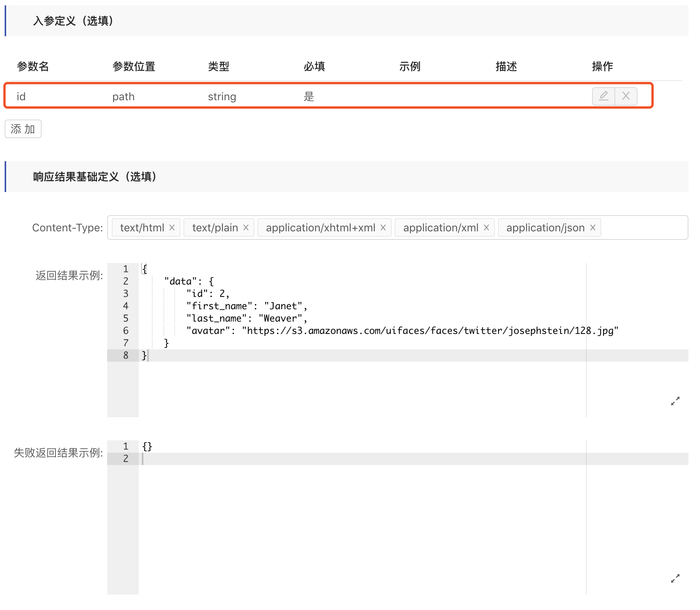
Task: Place cursor at line 8 of response example
Action: pos(347,356)
